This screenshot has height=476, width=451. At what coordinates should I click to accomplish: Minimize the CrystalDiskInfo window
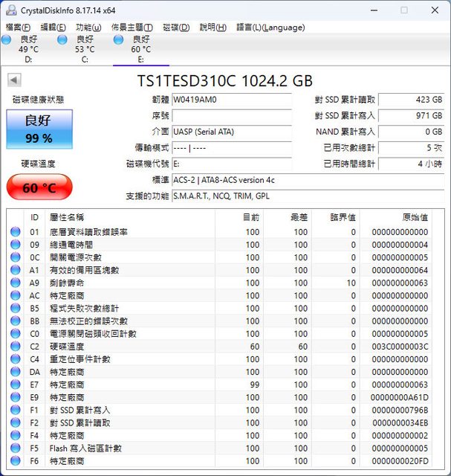(374, 10)
